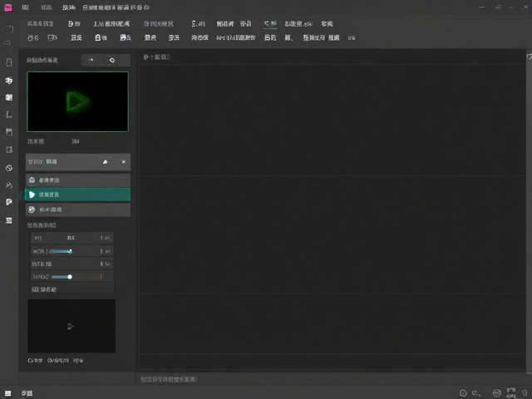532x399 pixels.
Task: Click the cursor arrow button above the preview
Action: (91, 60)
